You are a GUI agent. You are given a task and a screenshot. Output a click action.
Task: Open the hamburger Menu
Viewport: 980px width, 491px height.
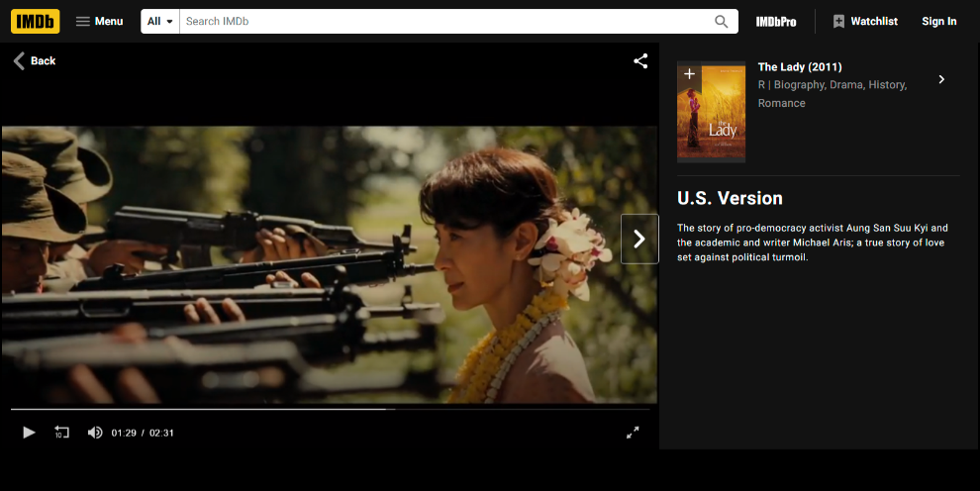click(x=99, y=21)
